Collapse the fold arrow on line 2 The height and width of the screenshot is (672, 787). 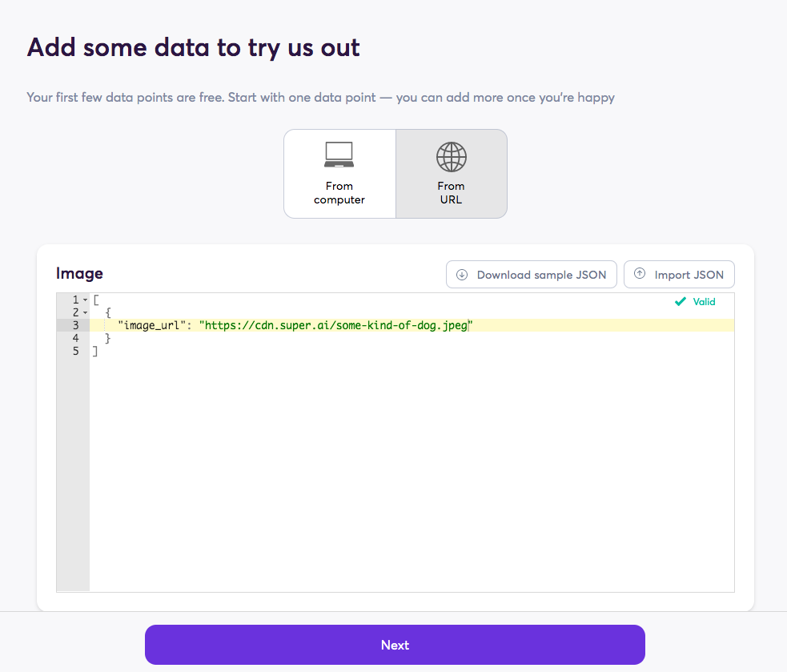point(86,313)
